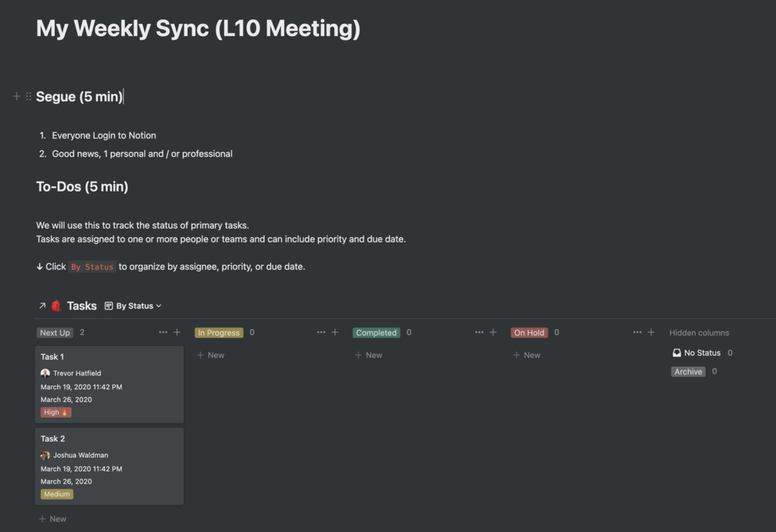Open the Task 2 card
Screen dimensions: 776x532
pos(109,439)
